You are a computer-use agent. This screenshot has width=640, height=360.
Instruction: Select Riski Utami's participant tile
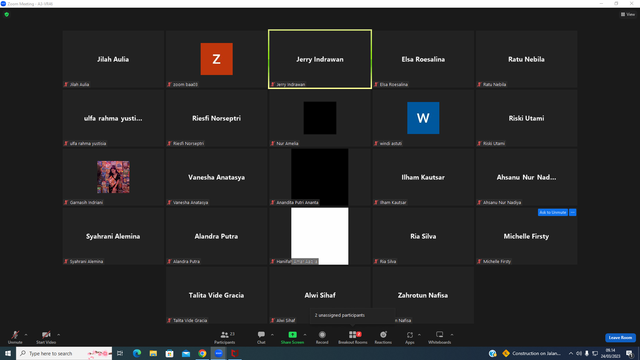(x=526, y=118)
